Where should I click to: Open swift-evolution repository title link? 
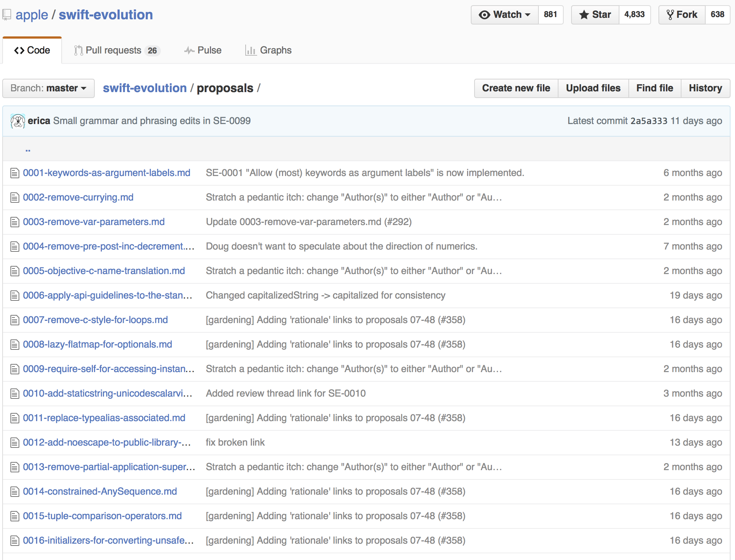click(x=106, y=15)
